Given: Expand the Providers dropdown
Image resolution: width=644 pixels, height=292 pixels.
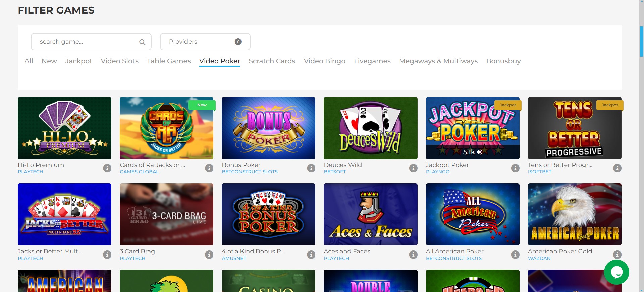Looking at the screenshot, I should 205,42.
